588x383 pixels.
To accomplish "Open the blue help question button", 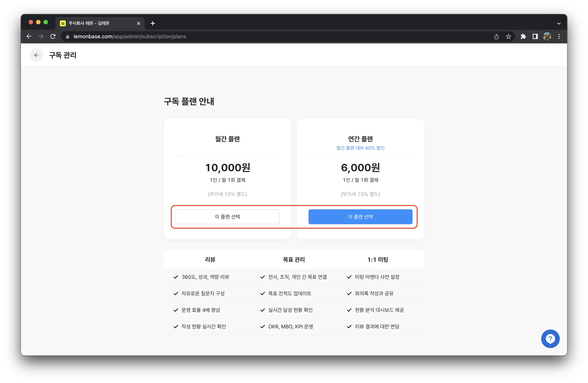I will pyautogui.click(x=550, y=339).
